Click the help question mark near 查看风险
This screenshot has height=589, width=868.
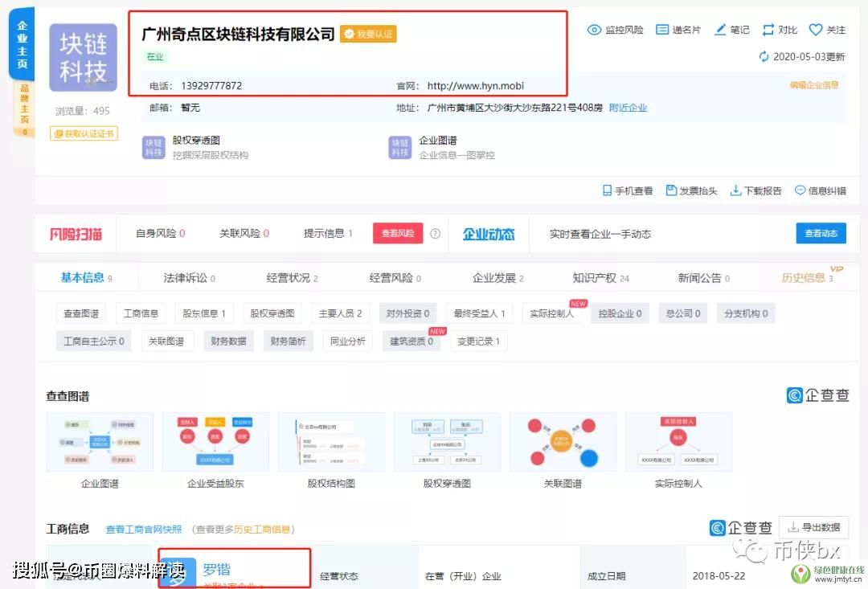[x=435, y=234]
